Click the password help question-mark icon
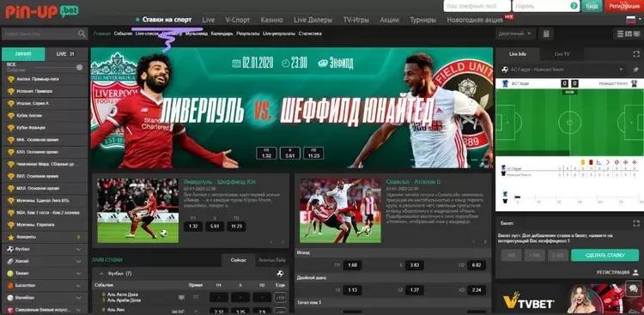 (x=574, y=6)
